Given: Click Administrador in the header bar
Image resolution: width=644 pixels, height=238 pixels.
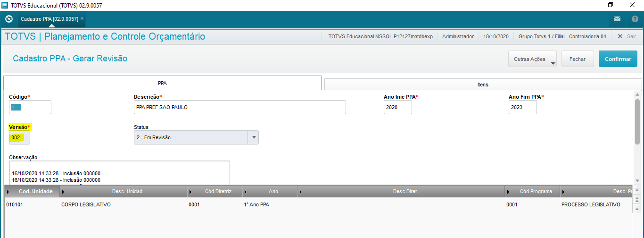Looking at the screenshot, I should point(458,36).
